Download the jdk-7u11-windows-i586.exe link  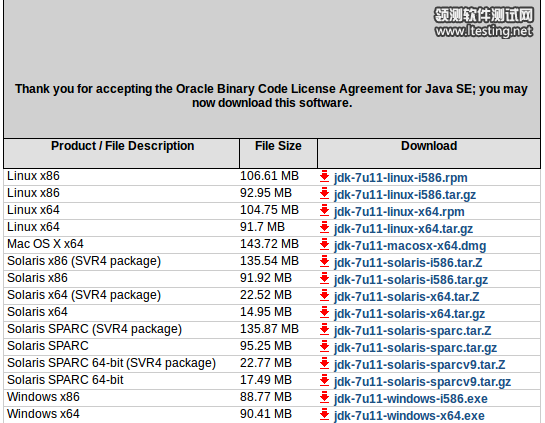[411, 399]
